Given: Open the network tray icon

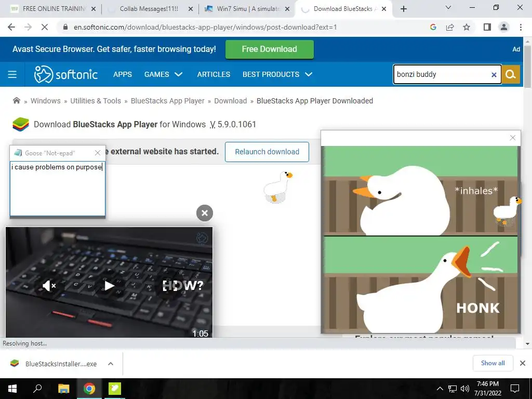Looking at the screenshot, I should pos(453,389).
